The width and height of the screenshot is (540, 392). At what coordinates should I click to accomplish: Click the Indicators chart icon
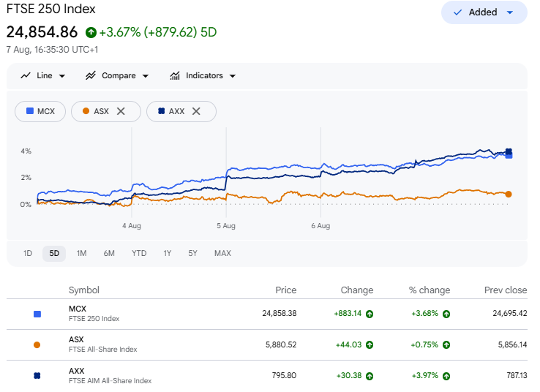click(175, 76)
